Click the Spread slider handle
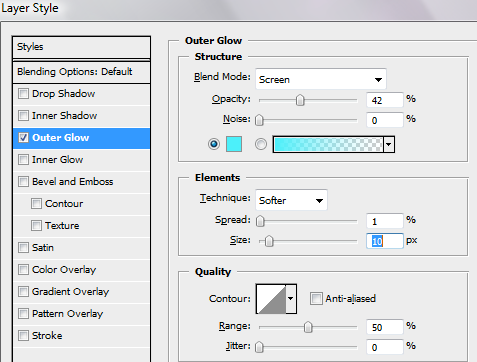The width and height of the screenshot is (477, 362). tap(260, 221)
